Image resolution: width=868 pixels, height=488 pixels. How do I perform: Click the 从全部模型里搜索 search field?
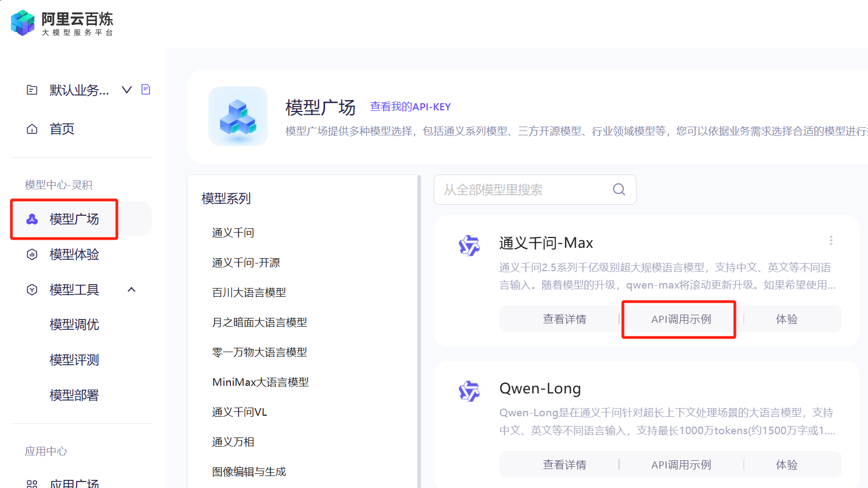[535, 190]
